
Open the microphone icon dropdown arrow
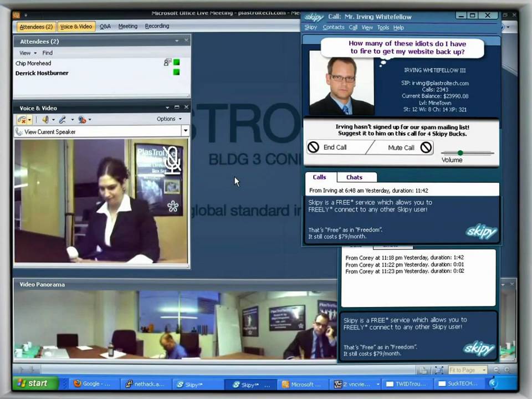pos(72,120)
